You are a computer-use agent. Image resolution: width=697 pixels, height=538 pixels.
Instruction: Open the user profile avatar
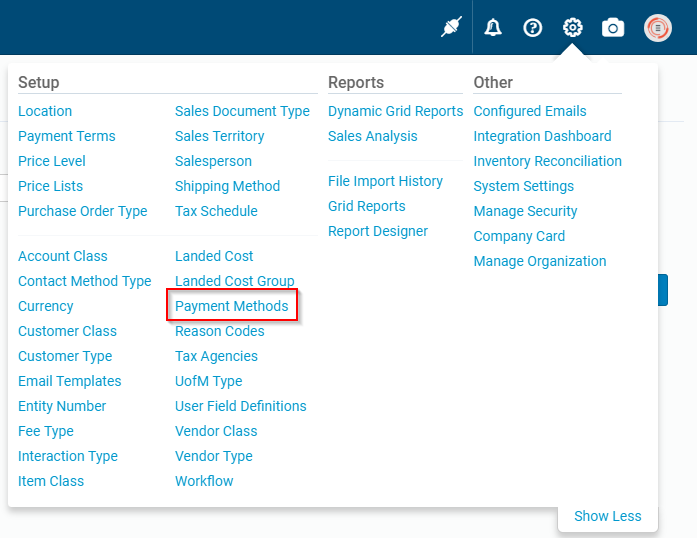(x=658, y=28)
